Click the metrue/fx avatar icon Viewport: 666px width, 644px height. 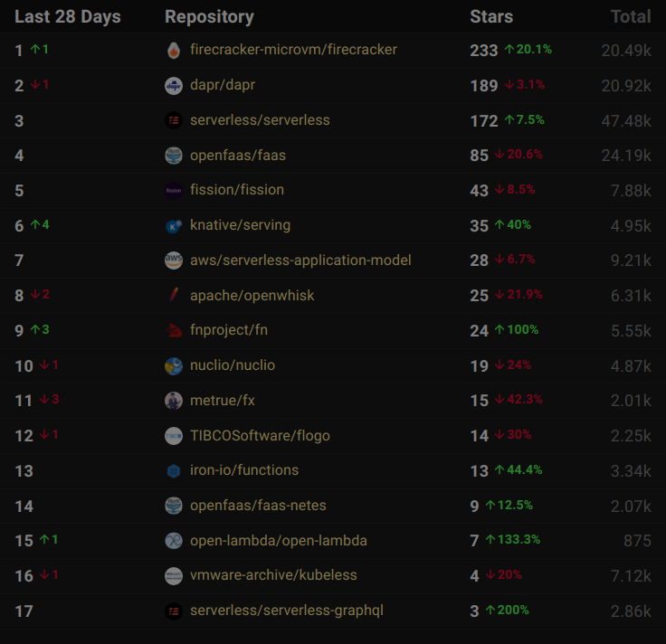click(x=174, y=401)
